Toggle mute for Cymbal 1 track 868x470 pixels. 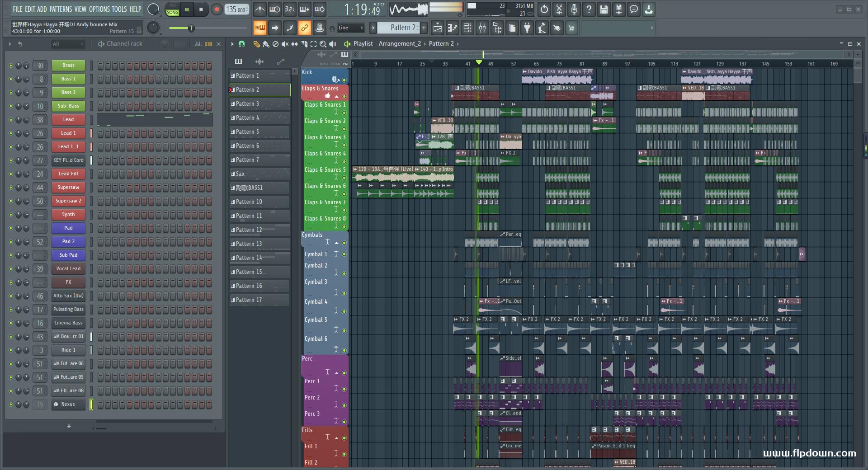[344, 254]
